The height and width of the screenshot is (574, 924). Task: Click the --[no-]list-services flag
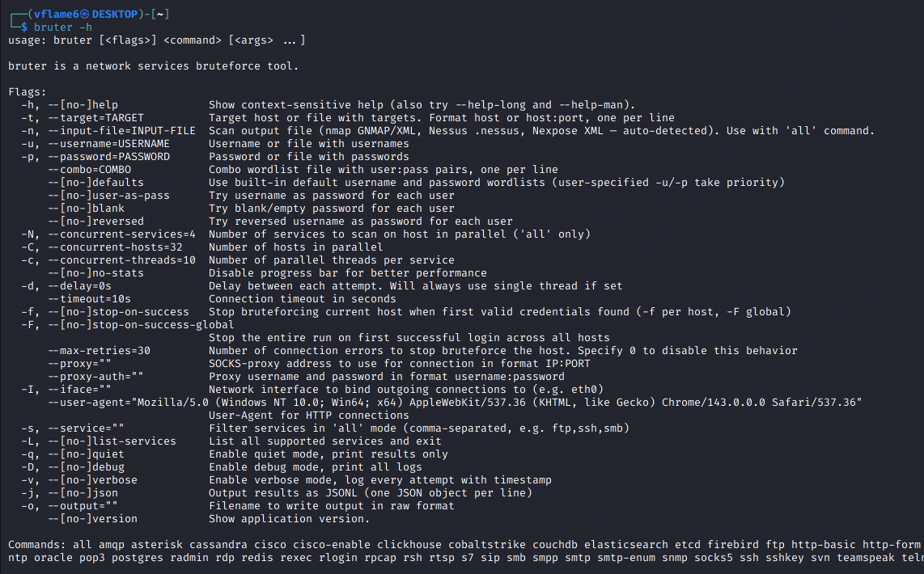click(112, 441)
